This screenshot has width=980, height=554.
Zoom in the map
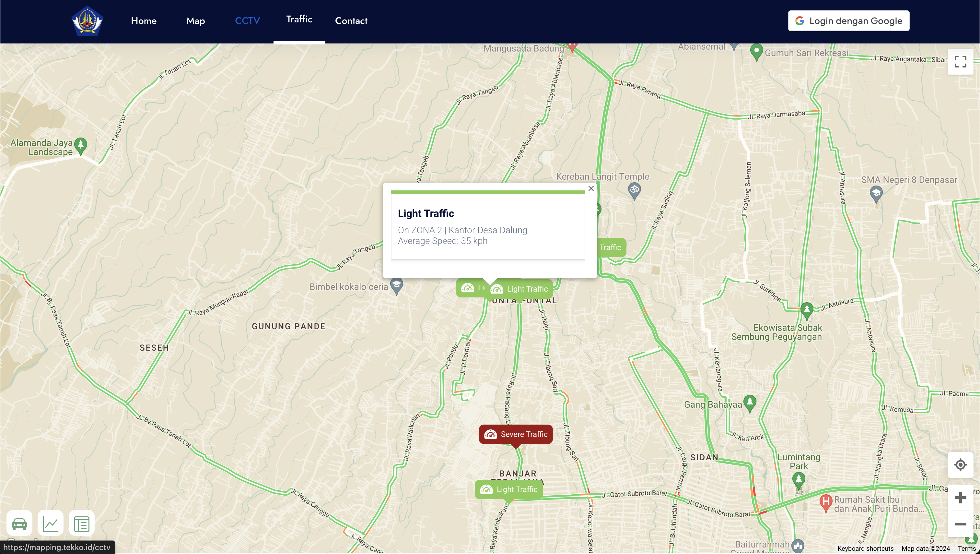(x=960, y=498)
